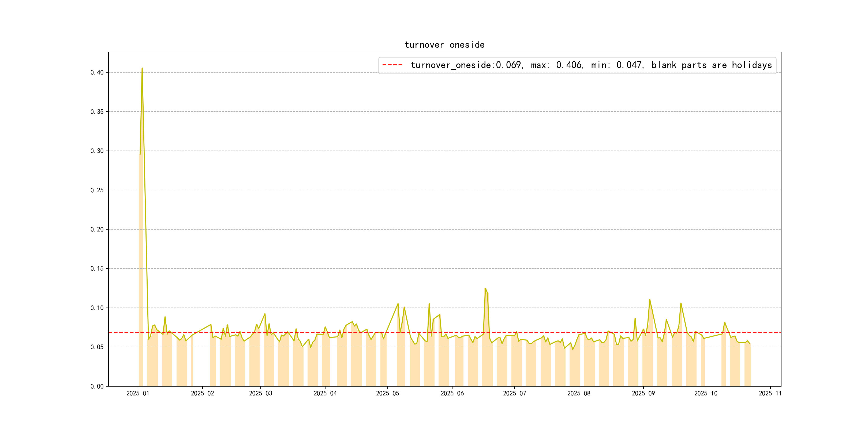
Task: Click the 0.00 y-axis tick label
Action: tap(97, 386)
